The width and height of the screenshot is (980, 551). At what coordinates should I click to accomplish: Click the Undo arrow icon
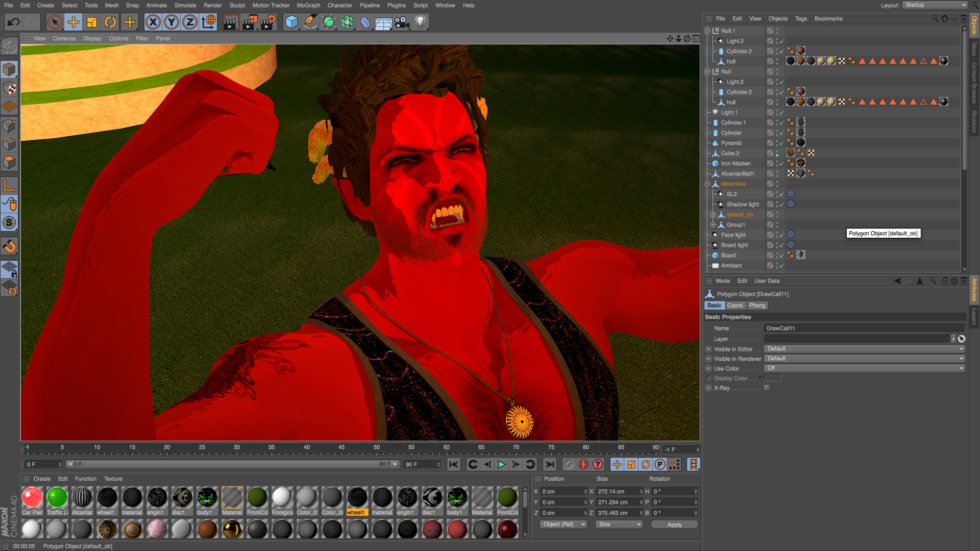[14, 22]
